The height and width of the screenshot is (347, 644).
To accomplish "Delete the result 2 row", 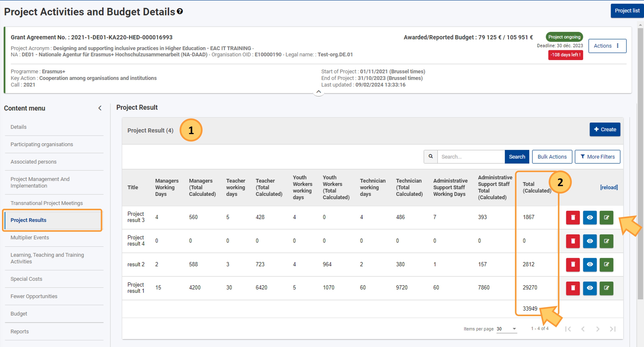I will pos(573,264).
